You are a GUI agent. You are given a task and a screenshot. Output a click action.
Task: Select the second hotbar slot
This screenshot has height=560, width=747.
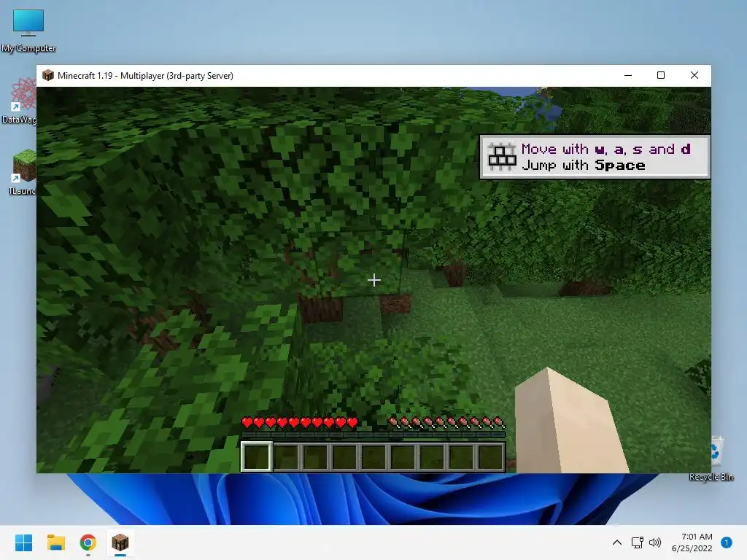tap(286, 456)
